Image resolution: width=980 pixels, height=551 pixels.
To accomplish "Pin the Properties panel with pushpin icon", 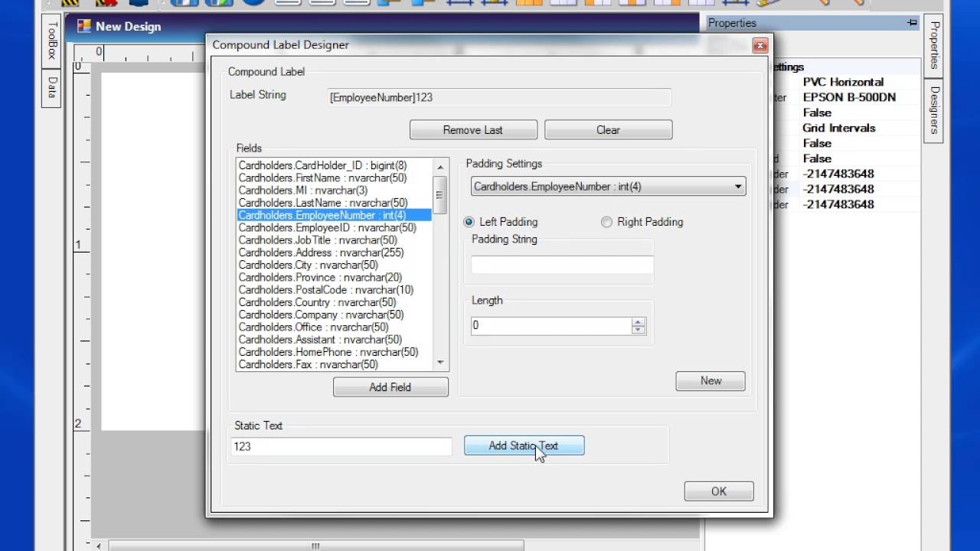I will pyautogui.click(x=912, y=23).
